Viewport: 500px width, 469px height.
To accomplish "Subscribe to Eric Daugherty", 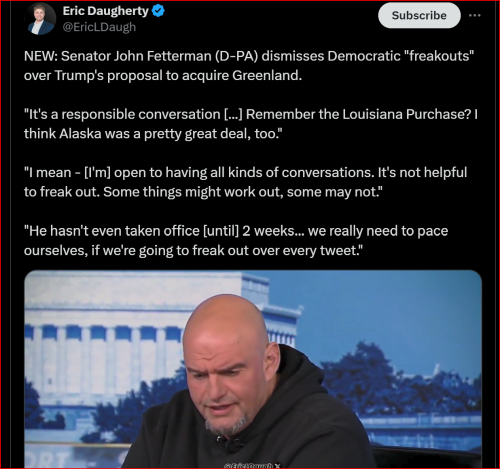I will point(419,15).
